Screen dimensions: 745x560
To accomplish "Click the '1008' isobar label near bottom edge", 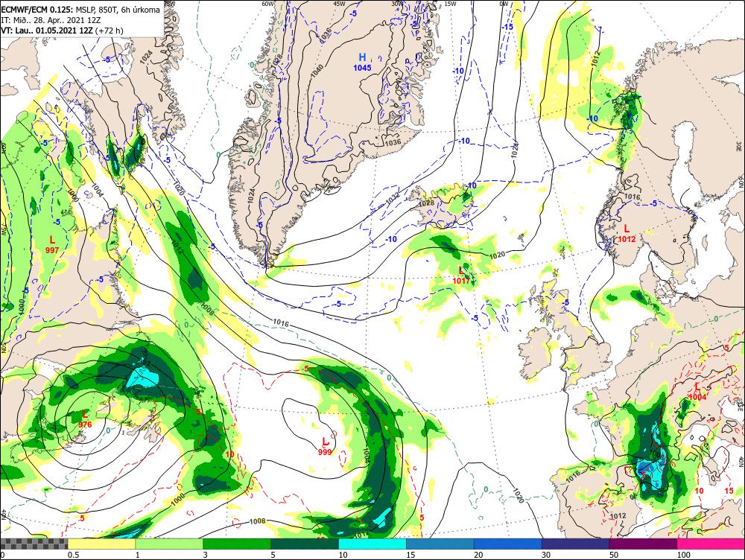I will 257,521.
